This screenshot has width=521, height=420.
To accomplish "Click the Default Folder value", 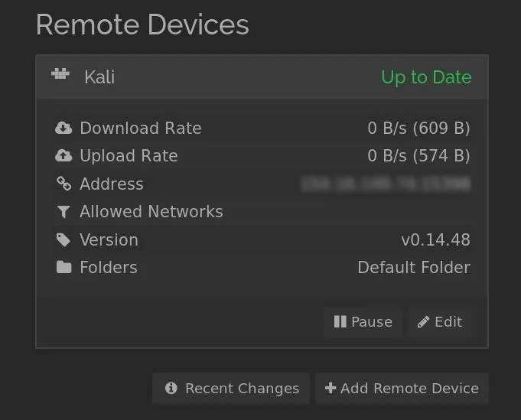I will pos(414,268).
